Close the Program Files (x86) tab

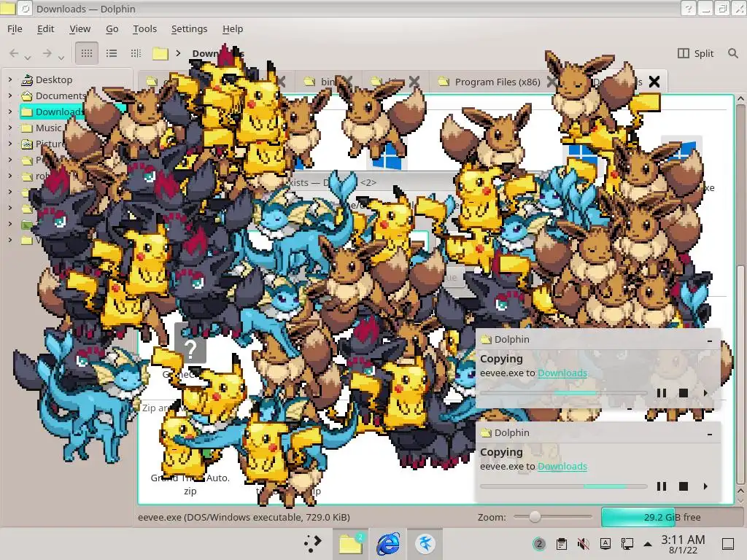(551, 82)
